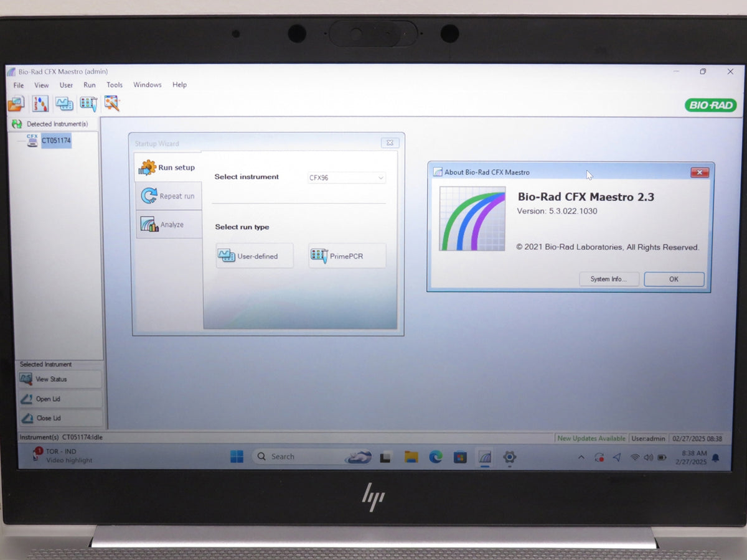The width and height of the screenshot is (747, 560).
Task: Close the Startup Wizard window
Action: click(390, 142)
